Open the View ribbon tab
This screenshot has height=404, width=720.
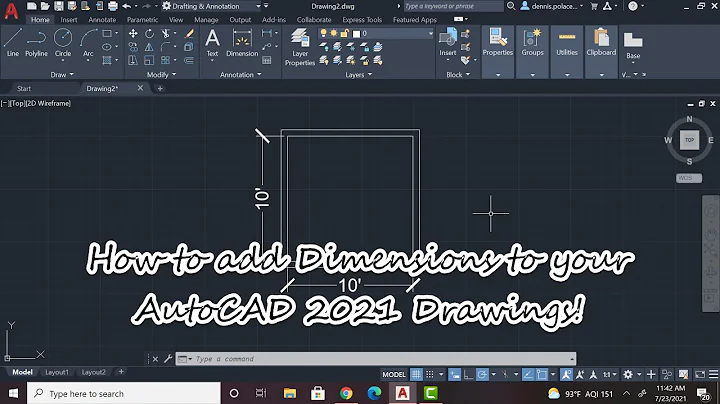click(176, 20)
